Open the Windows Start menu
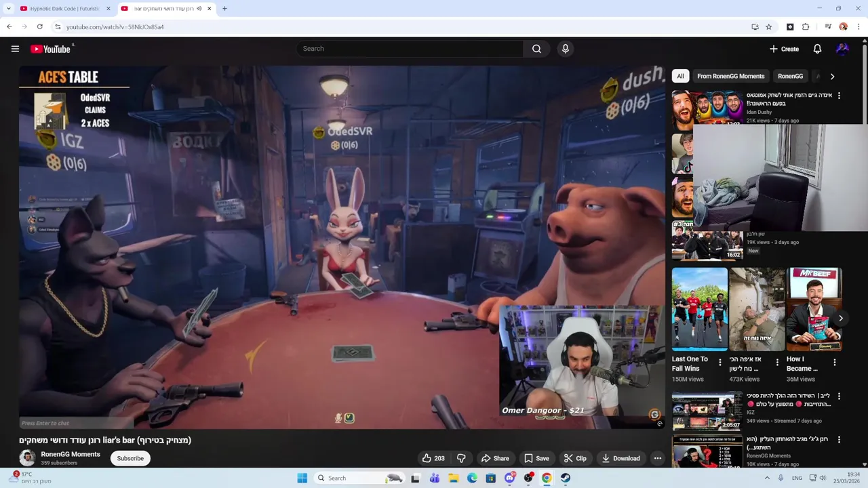 302,478
